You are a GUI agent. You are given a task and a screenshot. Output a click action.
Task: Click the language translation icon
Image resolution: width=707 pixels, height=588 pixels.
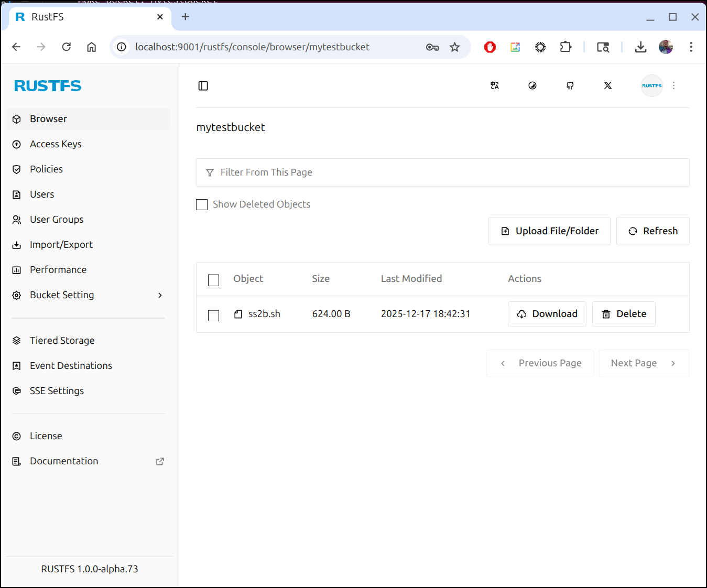(x=494, y=86)
